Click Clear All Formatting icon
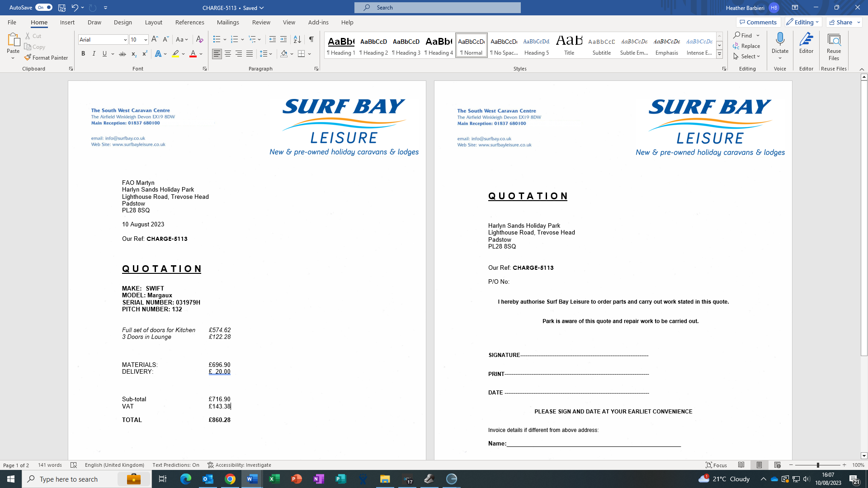Image resolution: width=868 pixels, height=488 pixels. point(199,39)
